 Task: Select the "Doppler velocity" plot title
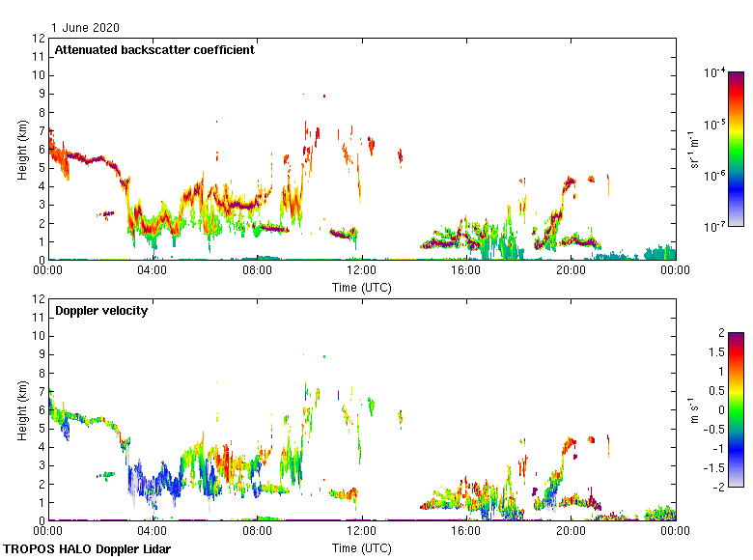click(x=101, y=311)
